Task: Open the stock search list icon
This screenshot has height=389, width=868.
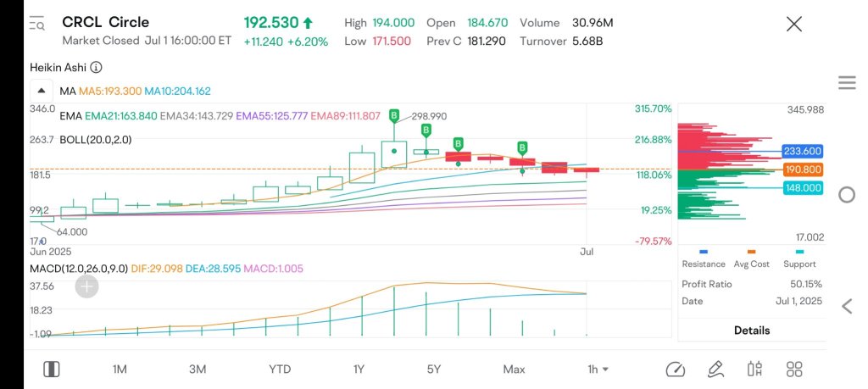Action: click(x=36, y=23)
